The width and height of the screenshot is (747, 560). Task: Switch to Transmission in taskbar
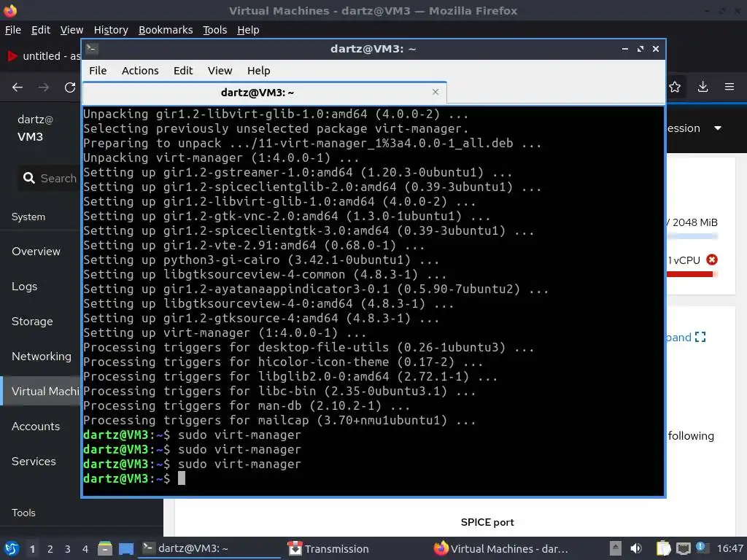pos(355,548)
